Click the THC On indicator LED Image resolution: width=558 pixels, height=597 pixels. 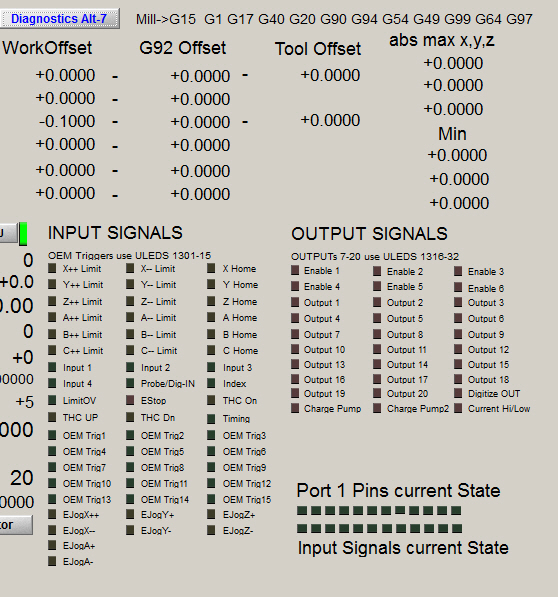coord(211,400)
